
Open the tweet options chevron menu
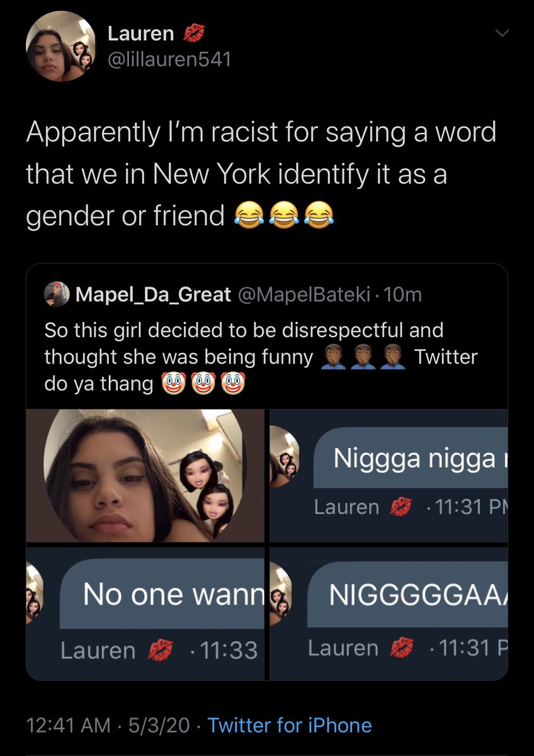(501, 35)
